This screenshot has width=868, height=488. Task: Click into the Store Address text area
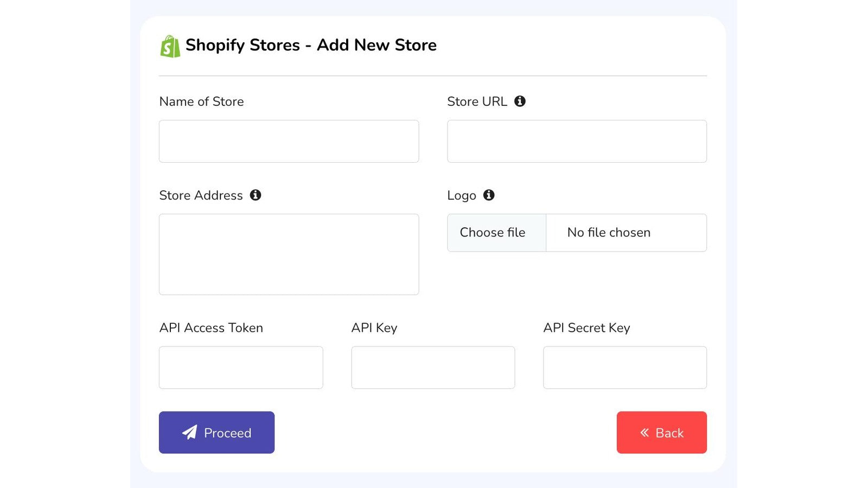tap(289, 254)
